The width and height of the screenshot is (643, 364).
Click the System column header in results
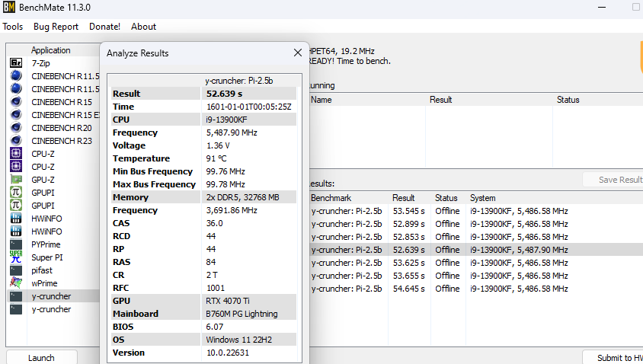click(x=483, y=198)
